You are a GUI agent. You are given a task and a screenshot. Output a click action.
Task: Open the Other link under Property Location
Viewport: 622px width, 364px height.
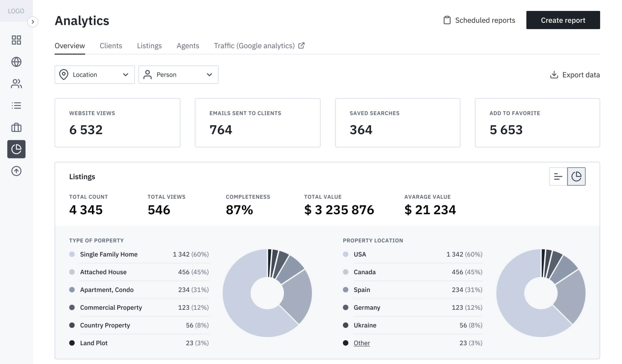[361, 343]
